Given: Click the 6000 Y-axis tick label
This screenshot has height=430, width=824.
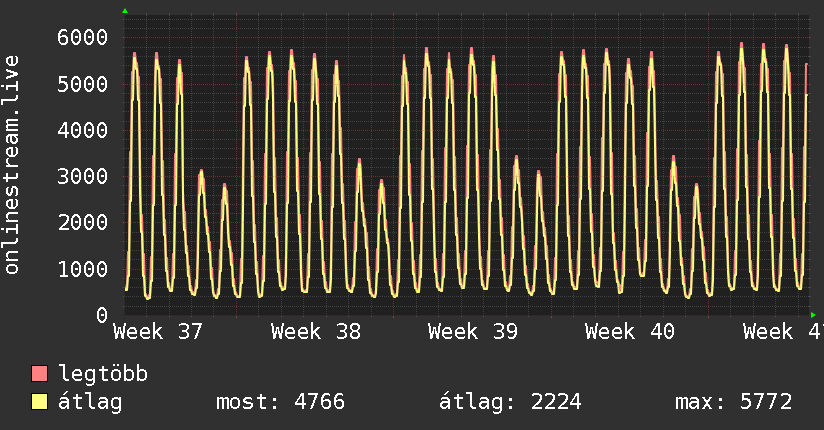Looking at the screenshot, I should point(83,37).
